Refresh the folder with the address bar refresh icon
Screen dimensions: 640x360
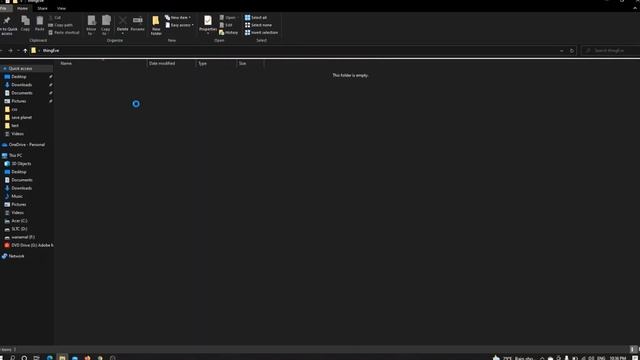572,51
